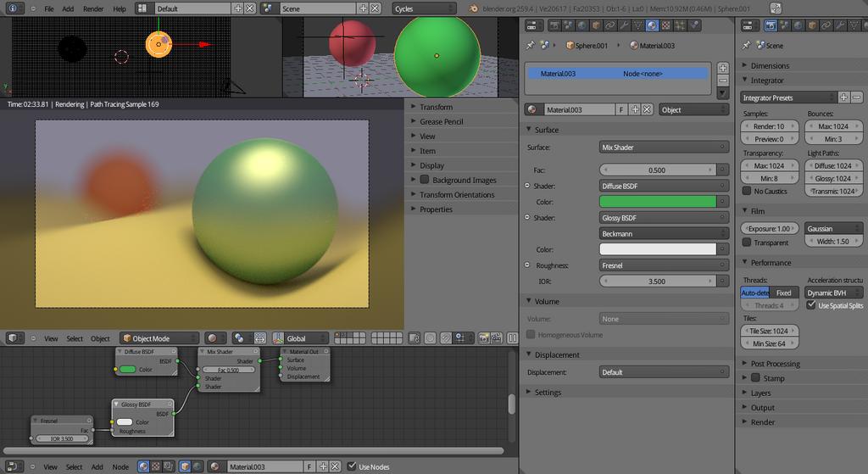Open the Cycles render engine dropdown

point(424,8)
